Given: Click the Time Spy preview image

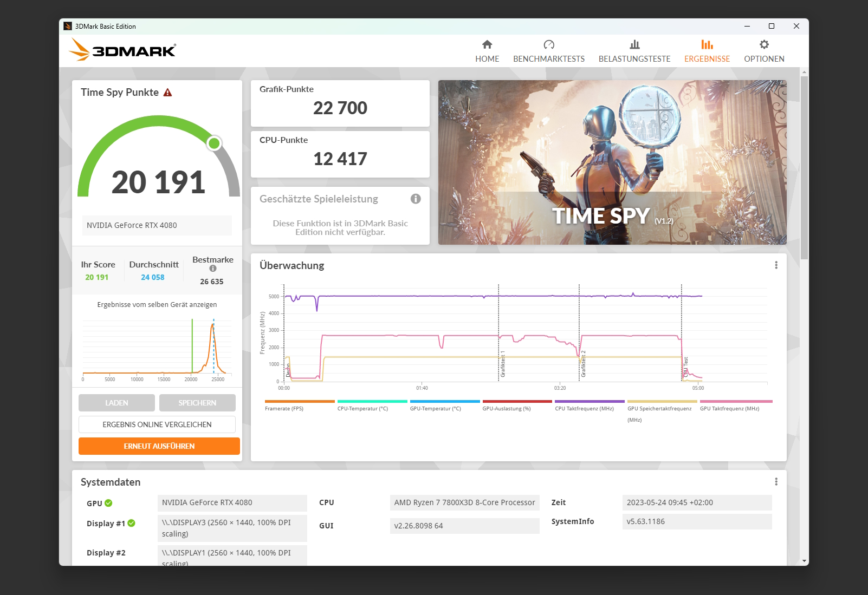Looking at the screenshot, I should [612, 162].
